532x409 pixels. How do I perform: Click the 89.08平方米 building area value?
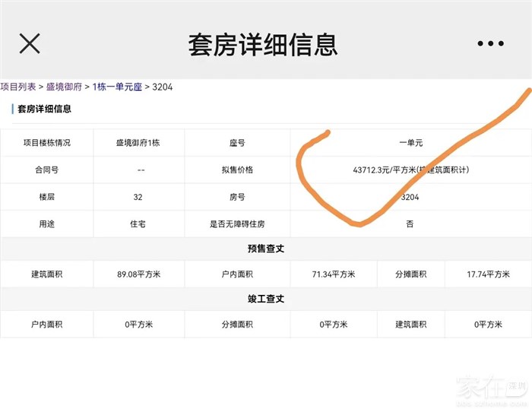point(138,274)
